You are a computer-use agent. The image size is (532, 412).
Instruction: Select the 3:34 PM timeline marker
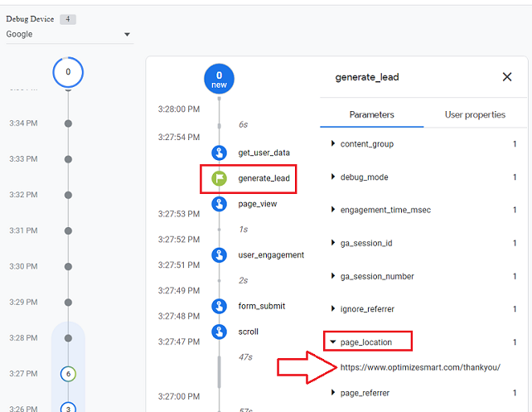(x=68, y=124)
